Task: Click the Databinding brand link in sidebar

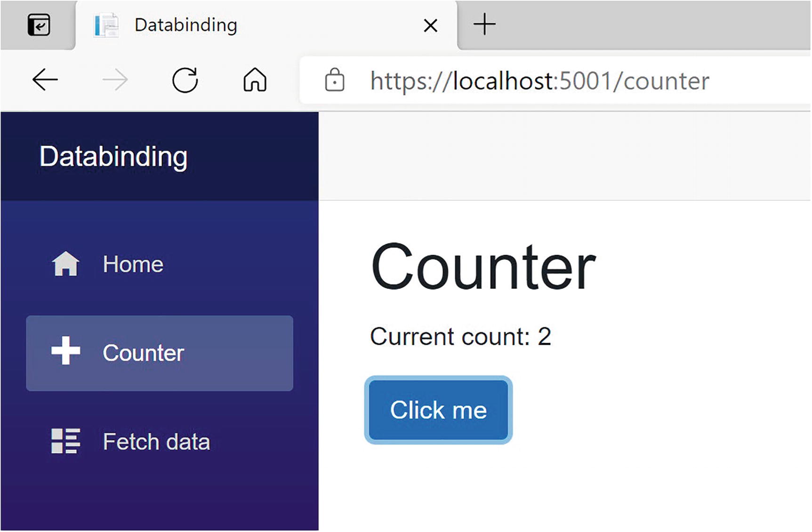Action: click(113, 157)
